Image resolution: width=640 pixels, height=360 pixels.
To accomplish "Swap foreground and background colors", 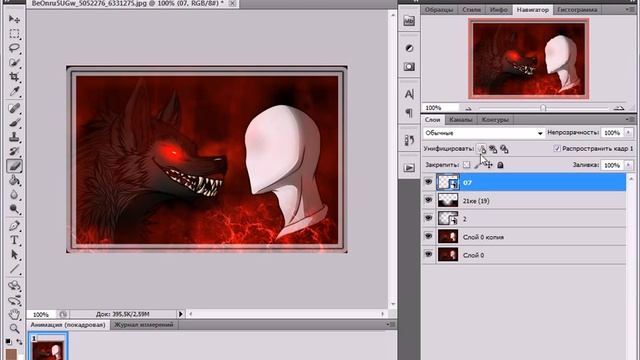I will [x=19, y=342].
